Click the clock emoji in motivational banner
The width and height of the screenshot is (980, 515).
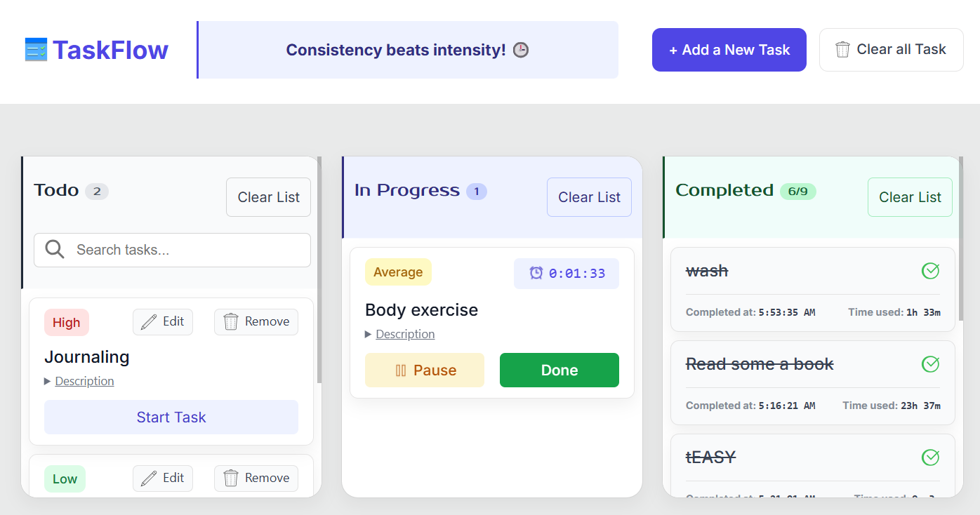coord(520,50)
